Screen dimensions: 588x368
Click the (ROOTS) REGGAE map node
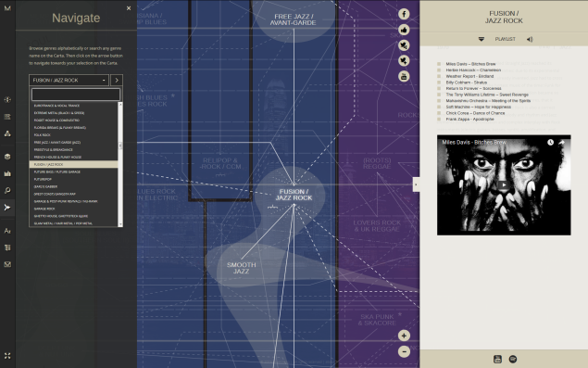click(x=377, y=163)
